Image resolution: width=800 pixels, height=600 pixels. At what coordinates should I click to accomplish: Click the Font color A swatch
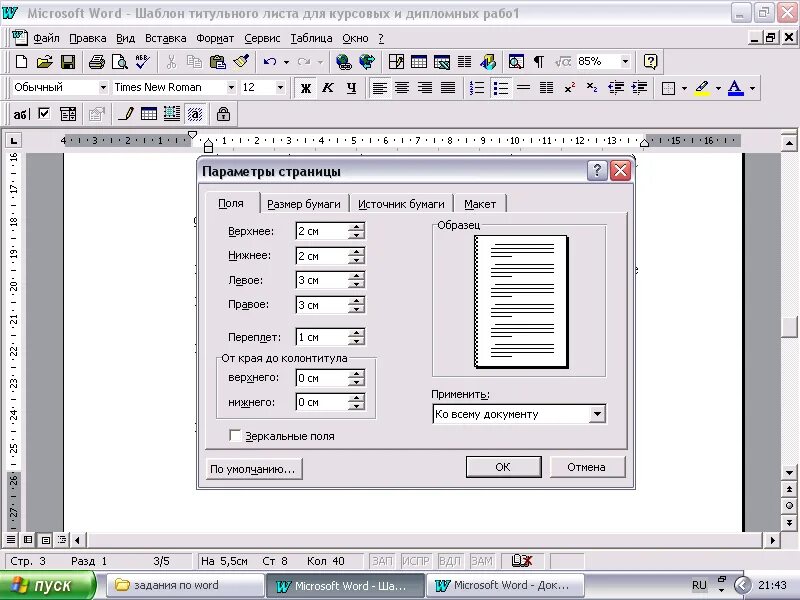tap(735, 88)
